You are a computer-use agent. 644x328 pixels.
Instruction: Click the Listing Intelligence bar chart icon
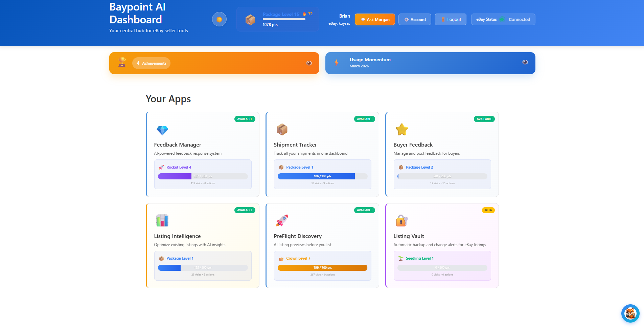[162, 221]
